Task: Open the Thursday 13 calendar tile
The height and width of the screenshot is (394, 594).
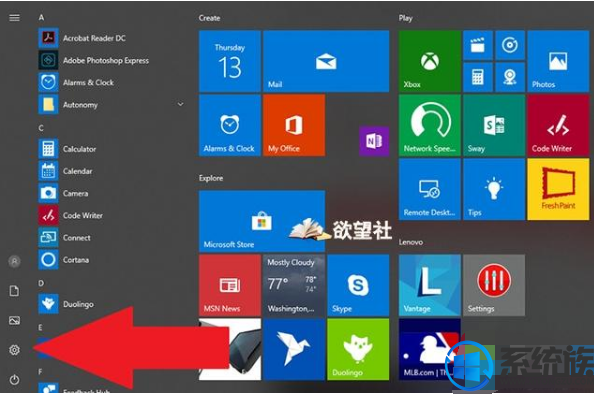Action: click(230, 61)
